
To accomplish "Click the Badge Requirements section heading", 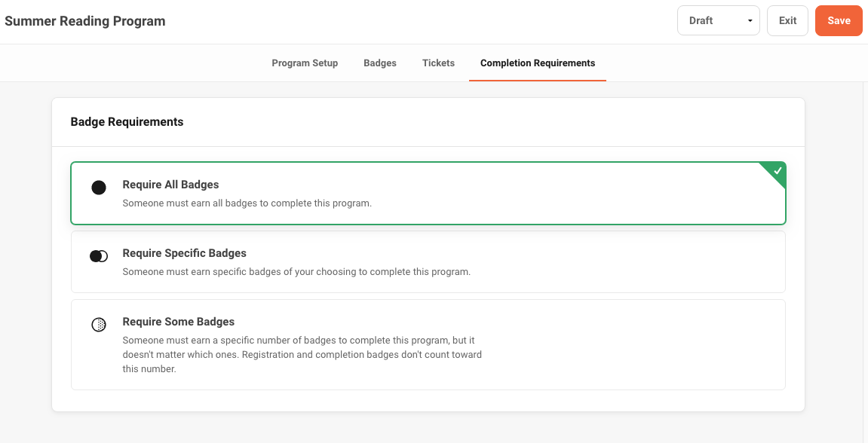I will tap(127, 121).
